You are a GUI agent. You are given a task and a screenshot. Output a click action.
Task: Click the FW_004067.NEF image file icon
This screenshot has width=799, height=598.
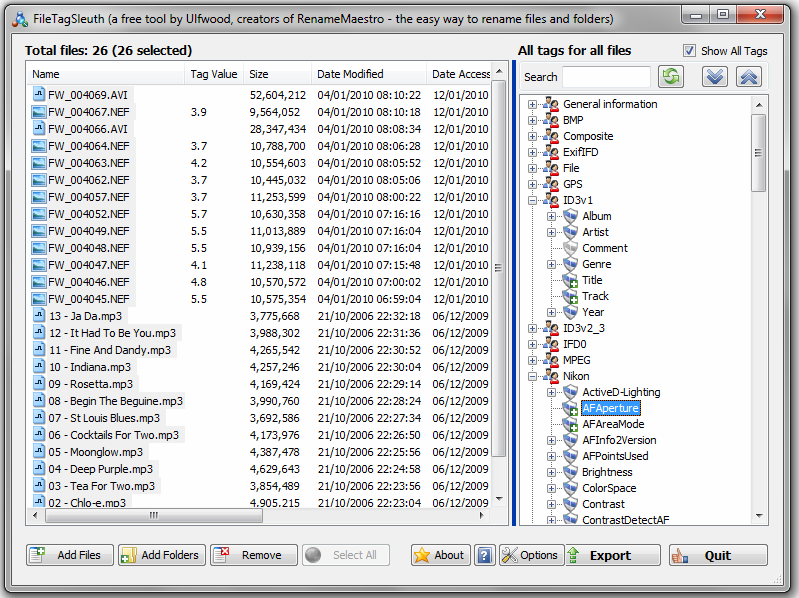pos(38,112)
